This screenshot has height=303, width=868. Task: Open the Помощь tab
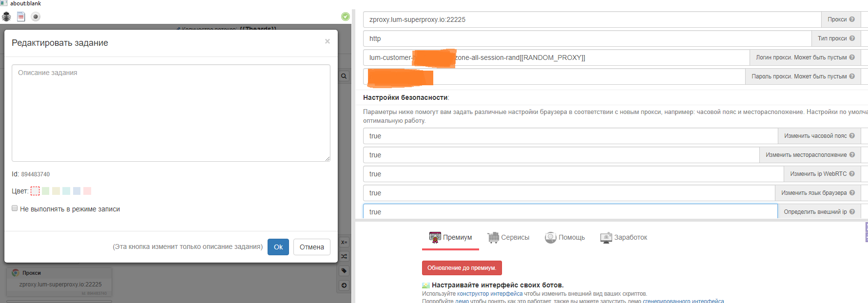[565, 238]
